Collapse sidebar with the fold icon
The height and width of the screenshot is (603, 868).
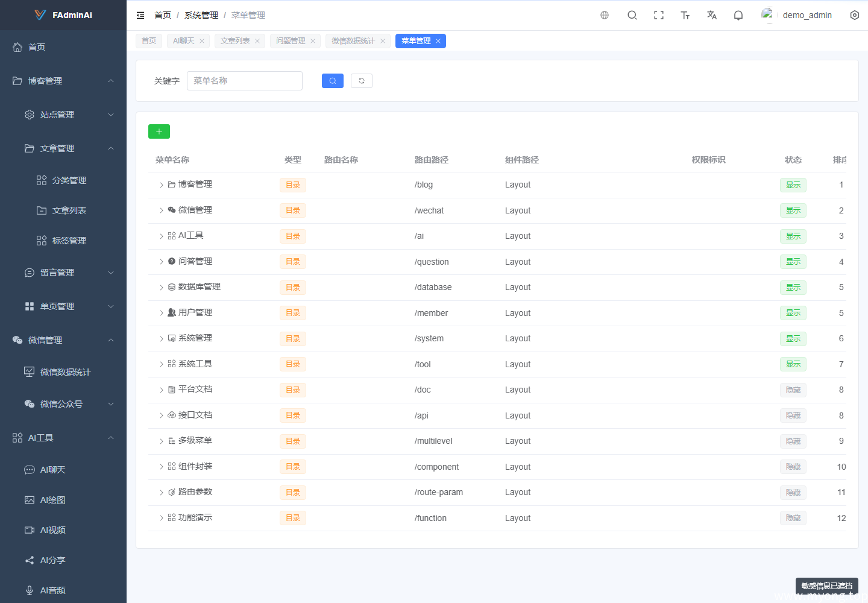(x=140, y=15)
